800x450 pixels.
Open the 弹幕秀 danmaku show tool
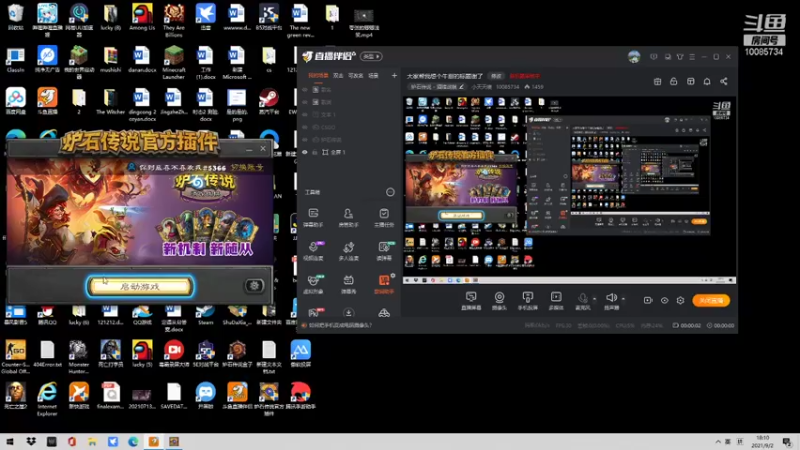(x=348, y=284)
